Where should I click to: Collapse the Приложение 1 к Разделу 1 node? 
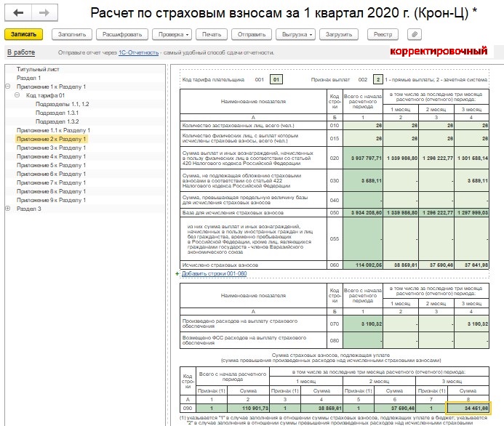click(8, 87)
